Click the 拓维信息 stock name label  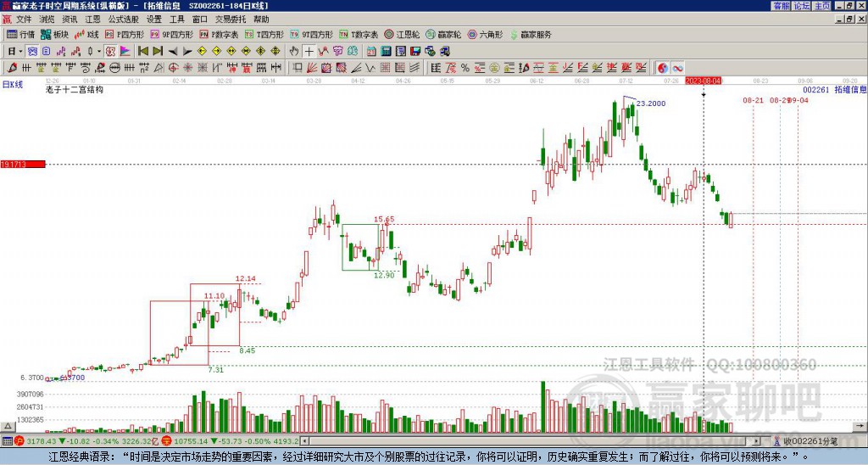849,89
